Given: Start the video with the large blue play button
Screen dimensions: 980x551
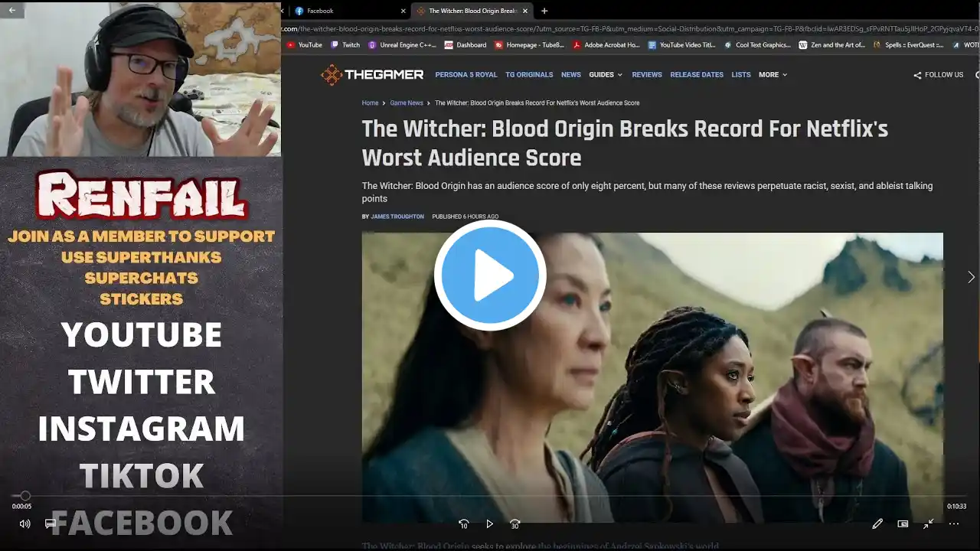Looking at the screenshot, I should [x=490, y=275].
